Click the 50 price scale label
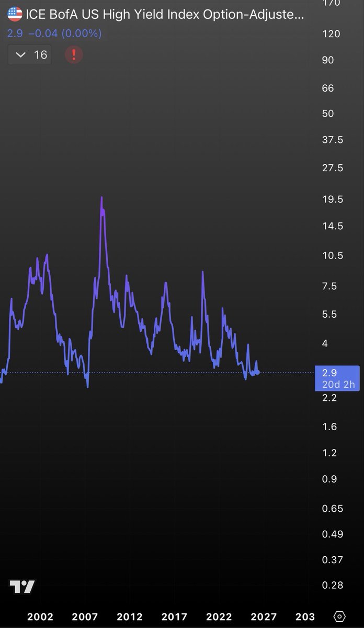 (x=328, y=113)
